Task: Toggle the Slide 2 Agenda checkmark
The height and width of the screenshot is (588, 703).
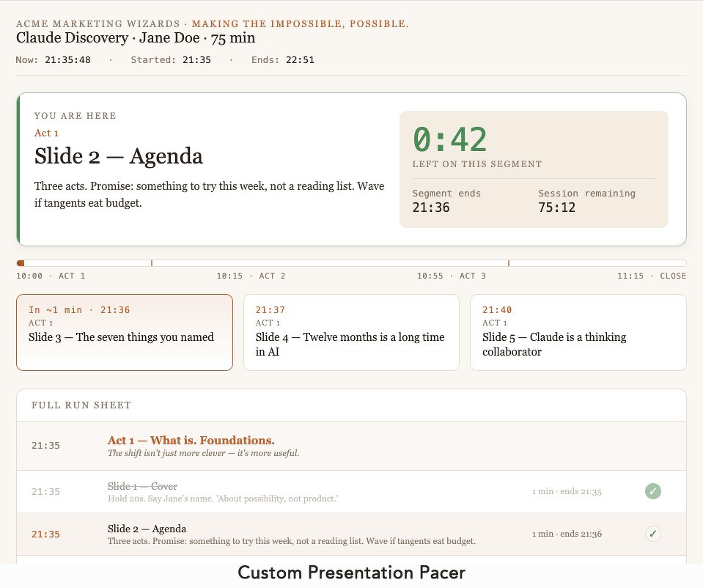Action: [652, 534]
